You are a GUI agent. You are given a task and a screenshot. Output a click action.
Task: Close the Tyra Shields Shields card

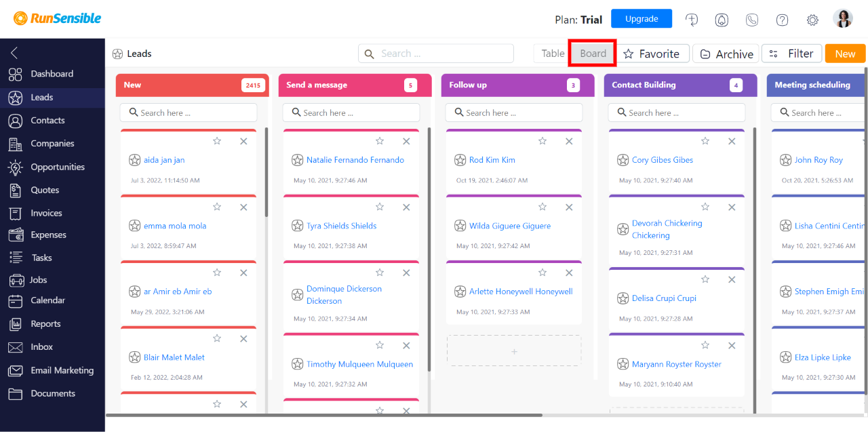click(x=406, y=207)
